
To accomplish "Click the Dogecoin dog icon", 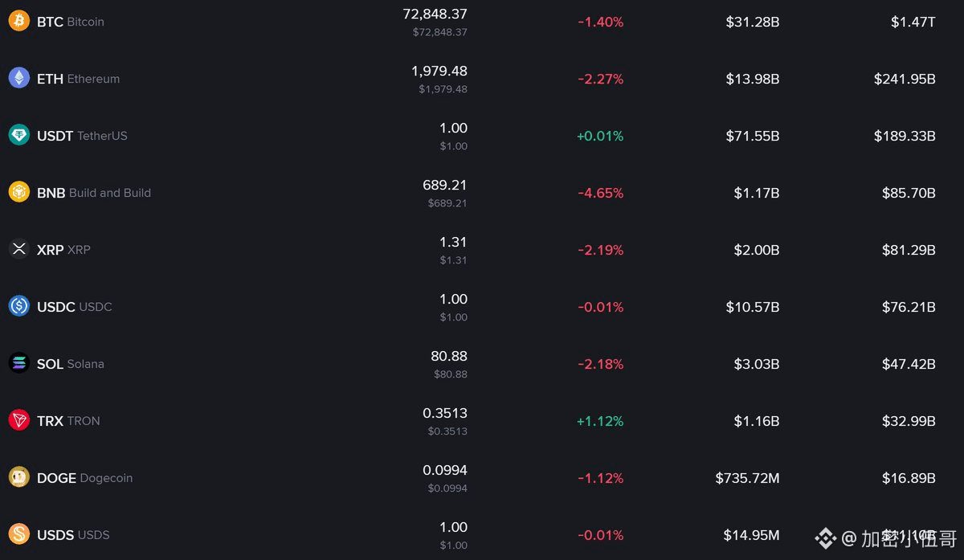I will pyautogui.click(x=19, y=477).
